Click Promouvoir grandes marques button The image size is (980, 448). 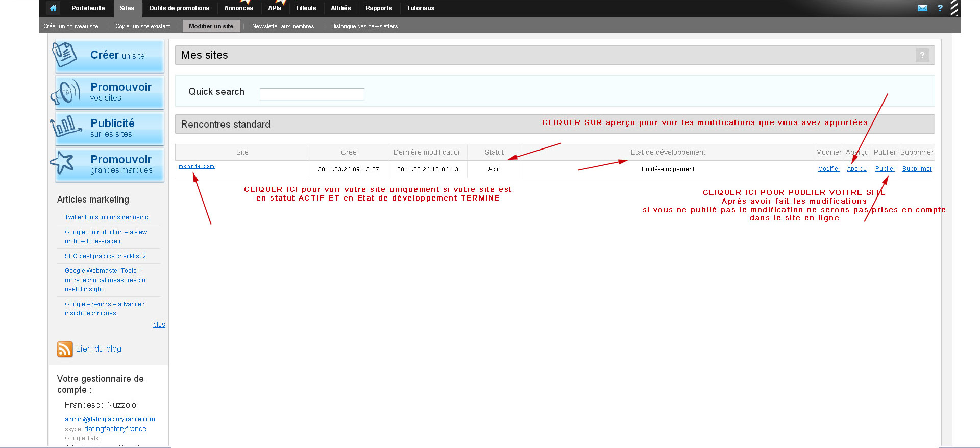109,164
